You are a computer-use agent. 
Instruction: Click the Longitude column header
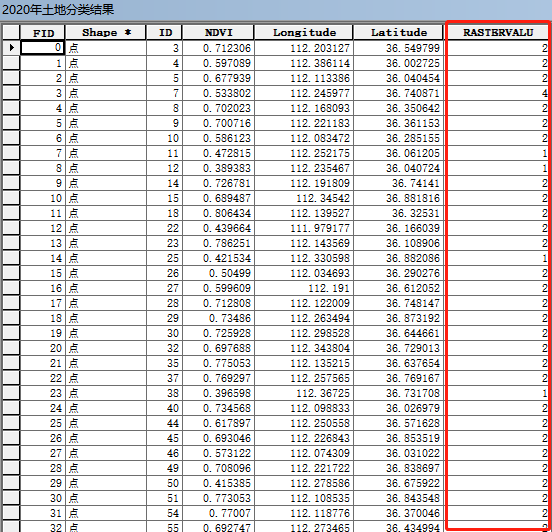tap(303, 33)
